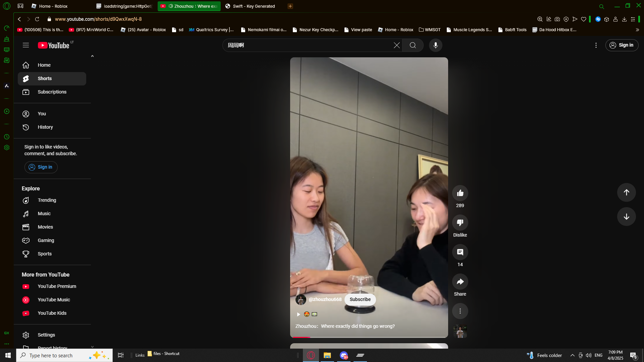Click Sign in button in sidebar
This screenshot has height=362, width=644.
[x=41, y=167]
